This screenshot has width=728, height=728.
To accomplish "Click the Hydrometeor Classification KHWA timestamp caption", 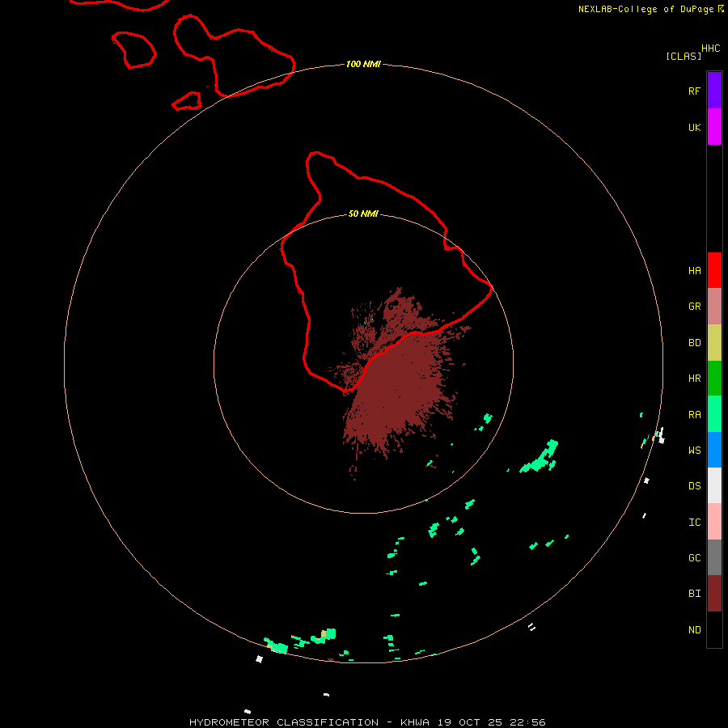I will click(x=367, y=722).
